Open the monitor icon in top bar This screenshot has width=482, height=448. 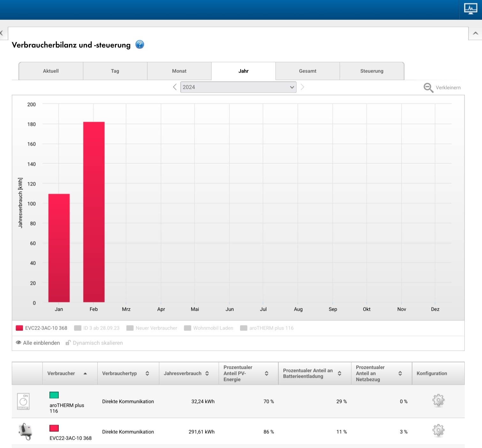click(x=471, y=9)
